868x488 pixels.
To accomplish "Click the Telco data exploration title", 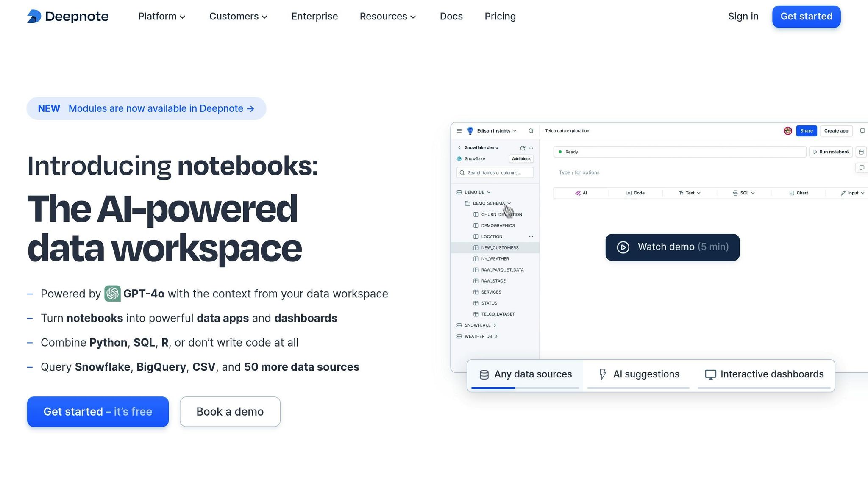I will 567,131.
